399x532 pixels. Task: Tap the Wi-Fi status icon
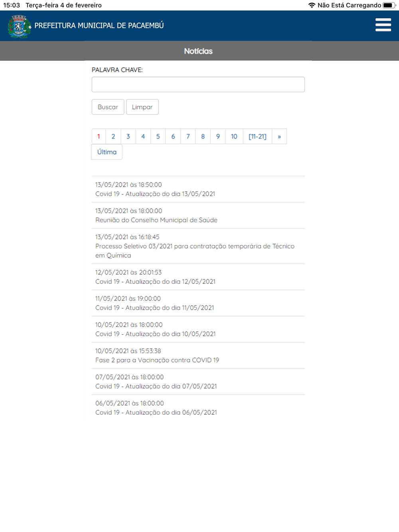tap(312, 5)
